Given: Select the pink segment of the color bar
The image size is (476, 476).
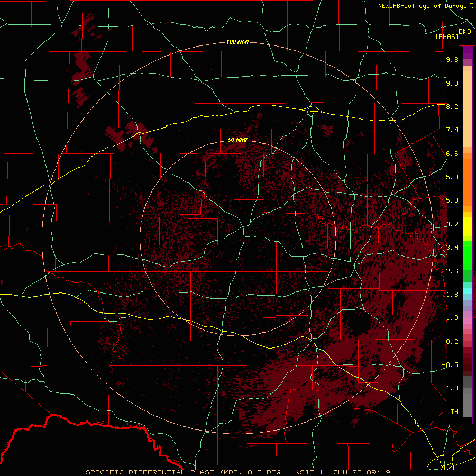Looking at the screenshot, I should click(467, 320).
